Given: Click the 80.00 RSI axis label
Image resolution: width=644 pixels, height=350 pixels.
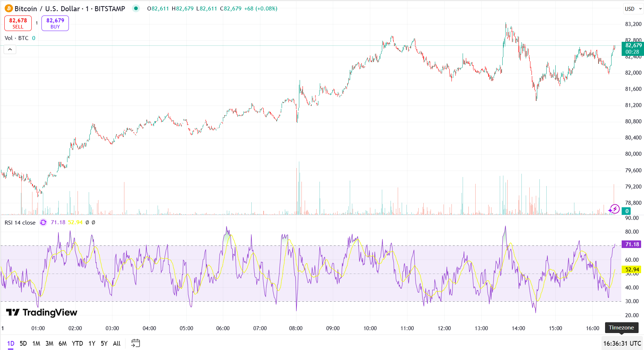Looking at the screenshot, I should click(x=632, y=232).
